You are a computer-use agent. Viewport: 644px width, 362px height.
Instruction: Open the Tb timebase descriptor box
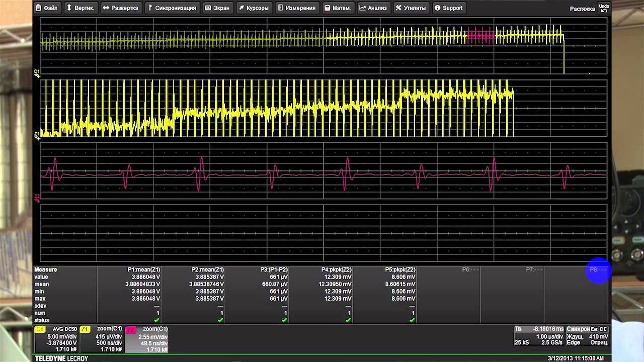click(x=539, y=336)
